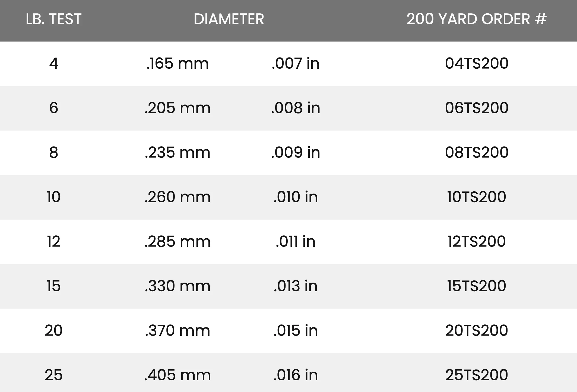Click the LB. TEST column header

click(53, 19)
